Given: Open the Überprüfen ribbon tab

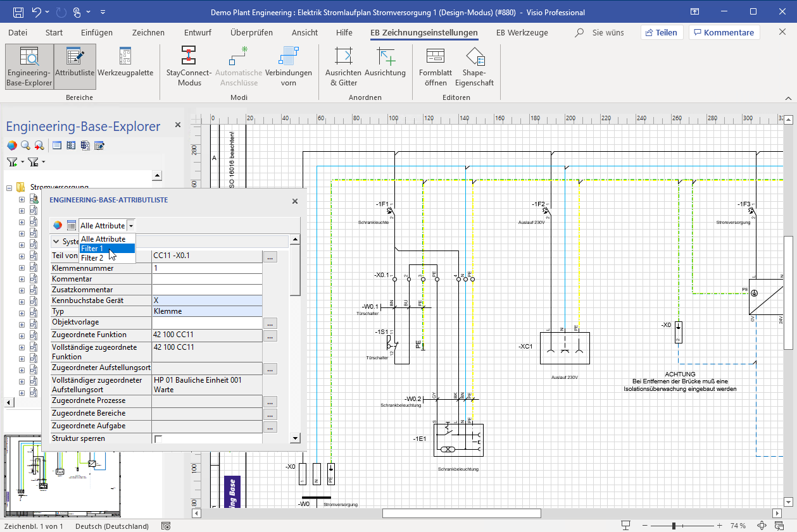Looking at the screenshot, I should 251,32.
